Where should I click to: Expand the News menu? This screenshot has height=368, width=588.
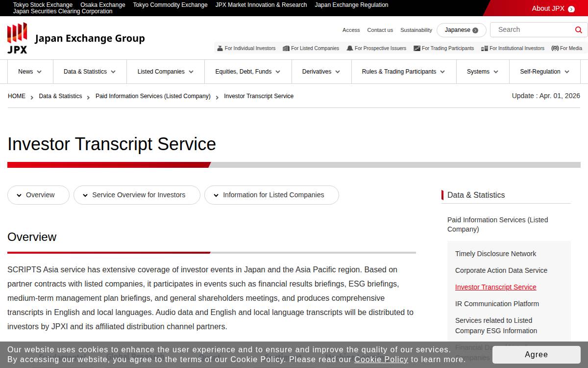pos(30,72)
